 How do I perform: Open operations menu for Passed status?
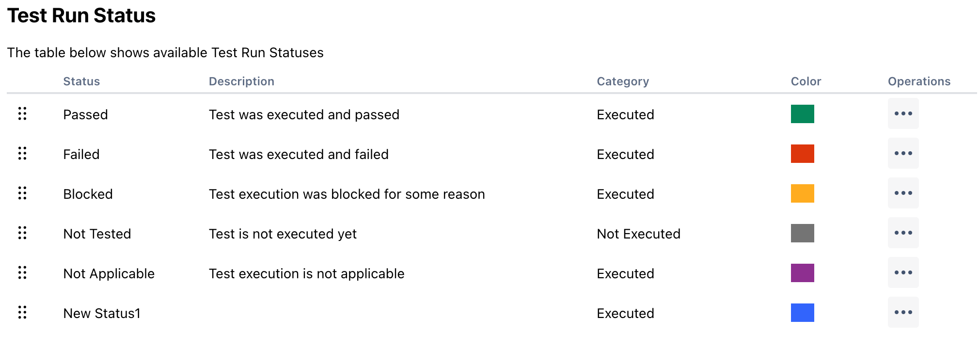pos(903,114)
